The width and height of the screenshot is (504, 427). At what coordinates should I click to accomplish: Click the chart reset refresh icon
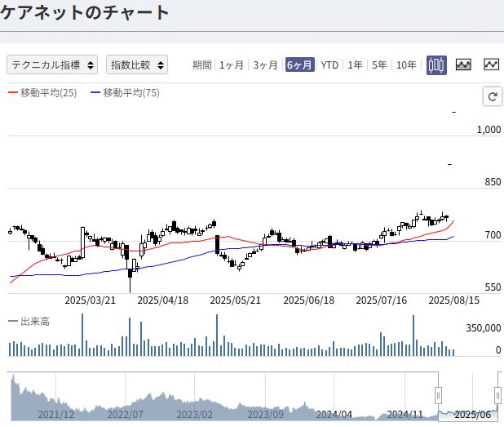coord(492,96)
